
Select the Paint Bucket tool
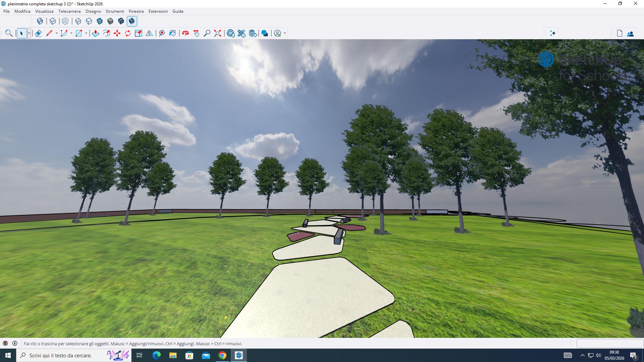click(x=172, y=33)
